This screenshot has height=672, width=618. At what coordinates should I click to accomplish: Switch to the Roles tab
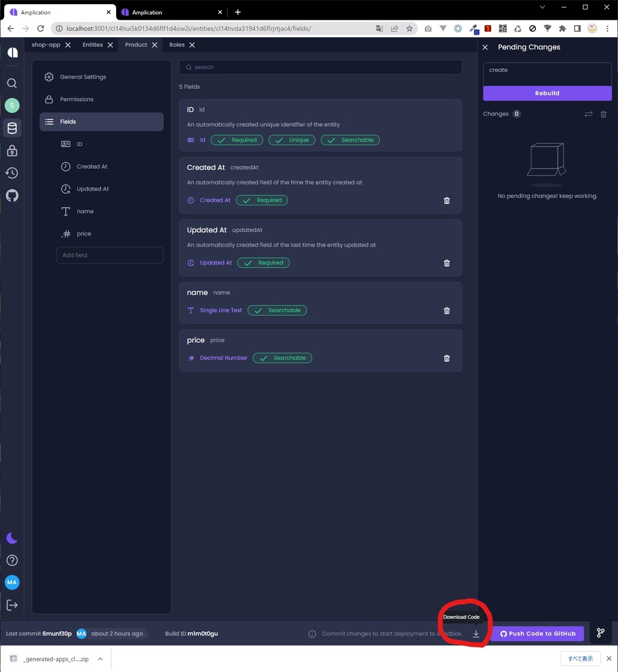176,44
